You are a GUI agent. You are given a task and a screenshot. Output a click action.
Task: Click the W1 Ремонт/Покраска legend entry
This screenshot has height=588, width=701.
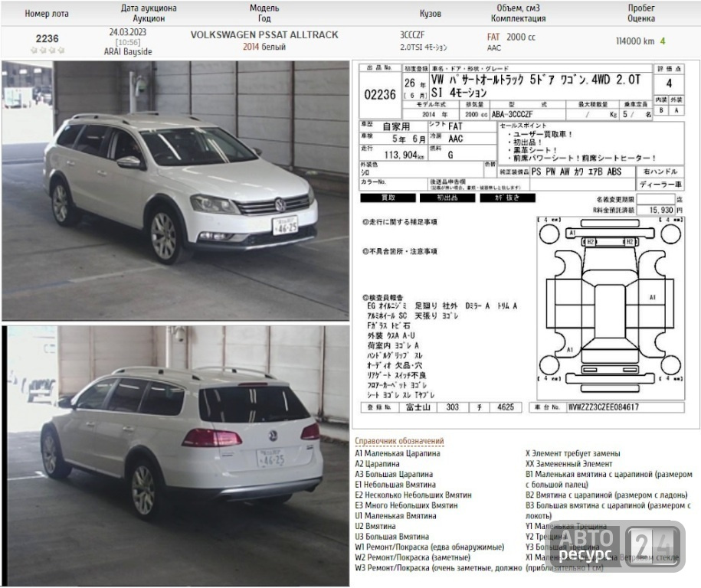430,547
